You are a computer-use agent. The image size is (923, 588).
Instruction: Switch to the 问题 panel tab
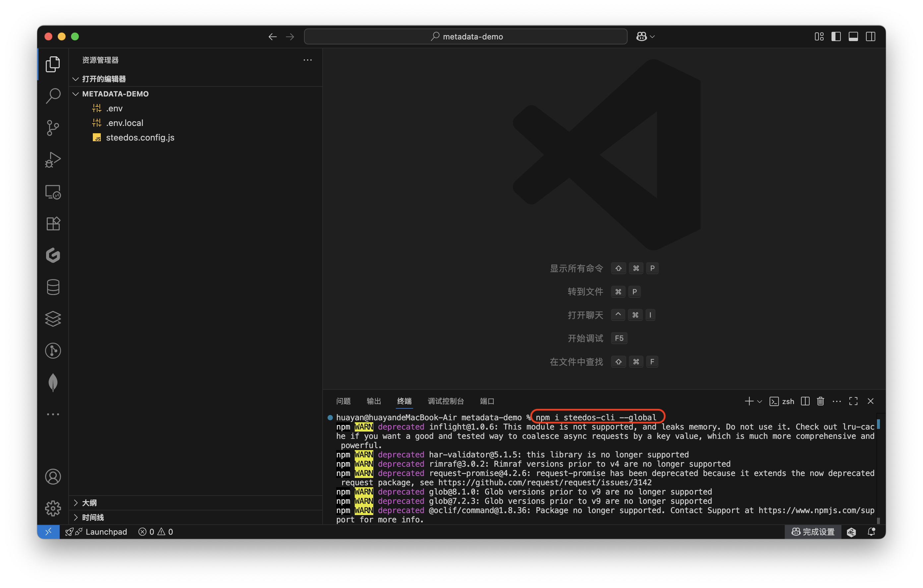tap(343, 401)
